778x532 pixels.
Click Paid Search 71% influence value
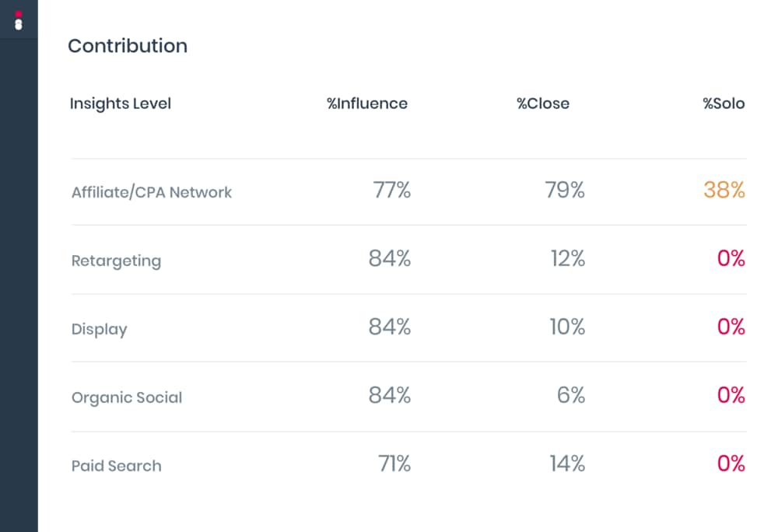point(394,464)
